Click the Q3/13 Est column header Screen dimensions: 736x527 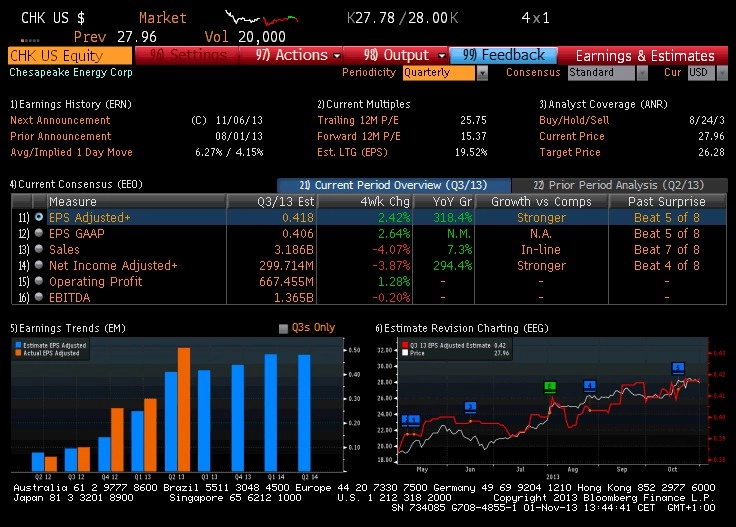tap(272, 201)
